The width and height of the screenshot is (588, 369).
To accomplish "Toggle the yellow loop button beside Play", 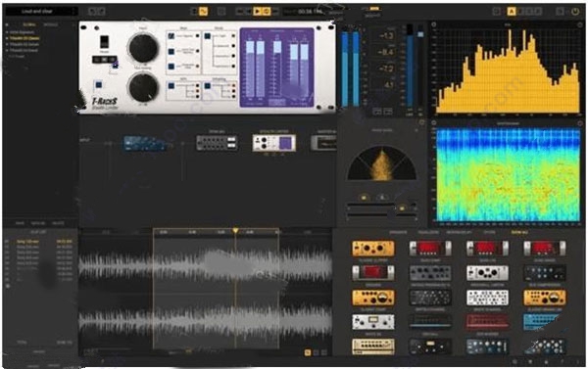I will (x=267, y=12).
